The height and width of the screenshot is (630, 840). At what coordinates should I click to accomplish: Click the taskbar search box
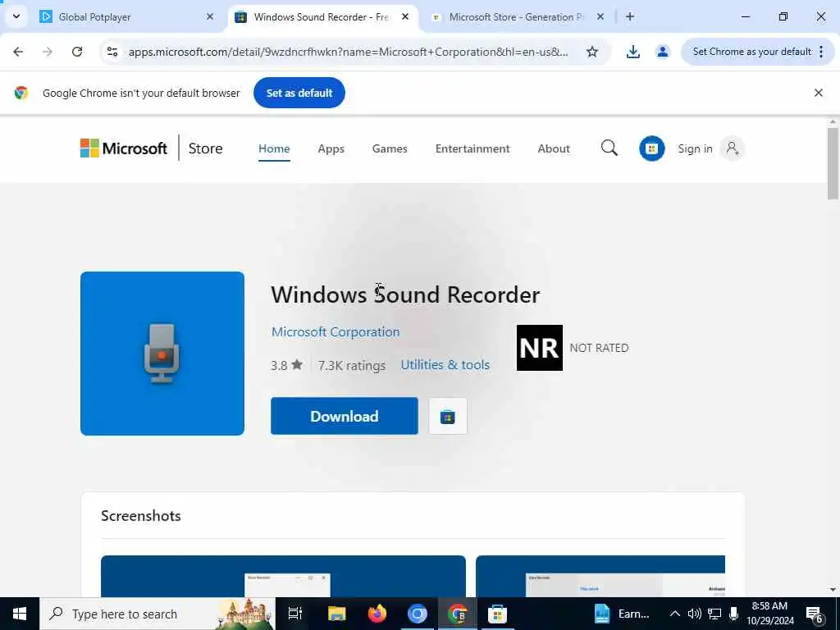(x=157, y=614)
